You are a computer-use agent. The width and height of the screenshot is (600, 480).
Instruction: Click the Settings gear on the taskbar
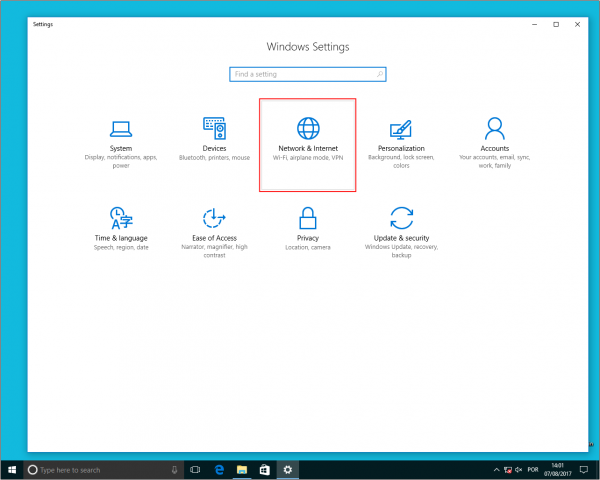pos(288,470)
